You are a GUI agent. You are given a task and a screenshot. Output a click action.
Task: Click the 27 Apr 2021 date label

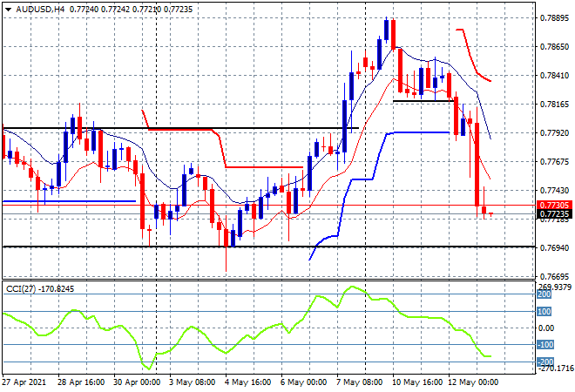24,382
